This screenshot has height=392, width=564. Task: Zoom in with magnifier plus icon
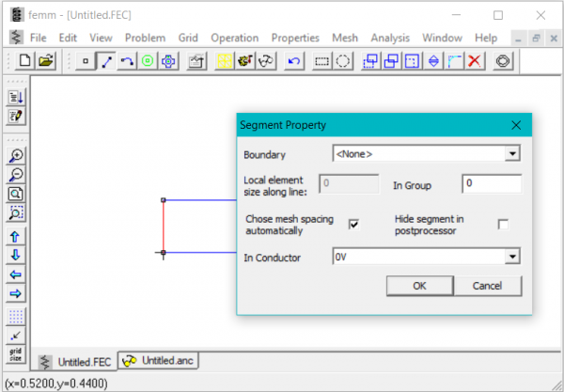click(x=16, y=156)
